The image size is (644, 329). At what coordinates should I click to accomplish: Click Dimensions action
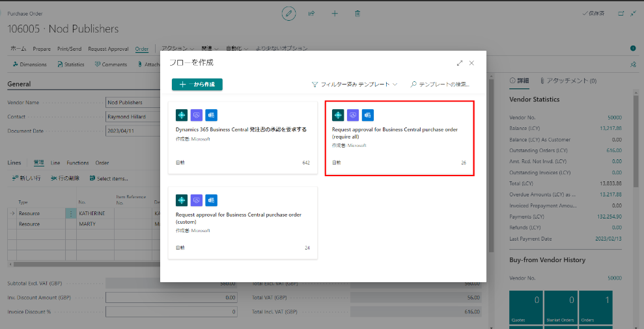pos(29,64)
